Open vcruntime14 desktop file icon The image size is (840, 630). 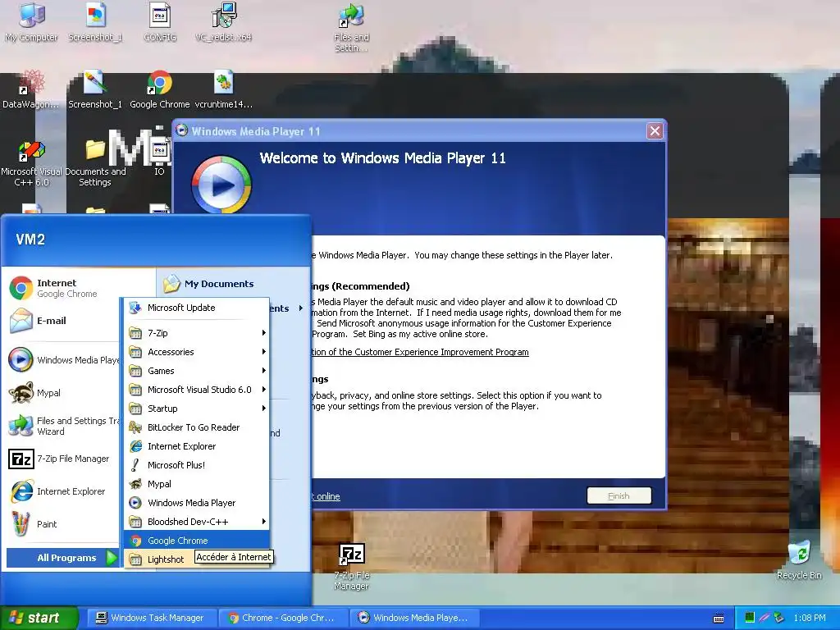pyautogui.click(x=223, y=90)
